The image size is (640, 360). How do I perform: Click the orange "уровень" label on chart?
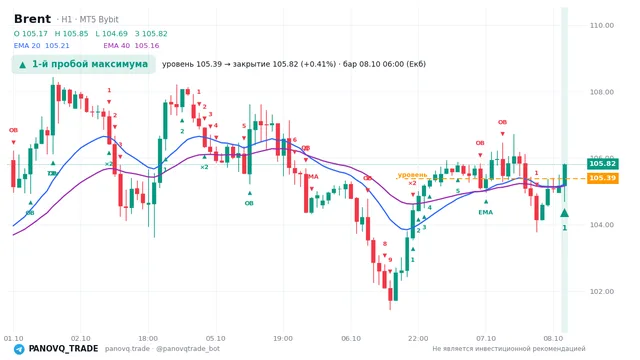(412, 175)
